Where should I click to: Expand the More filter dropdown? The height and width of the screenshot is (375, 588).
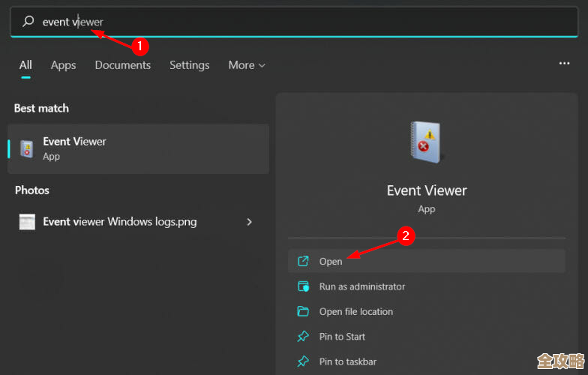(247, 65)
